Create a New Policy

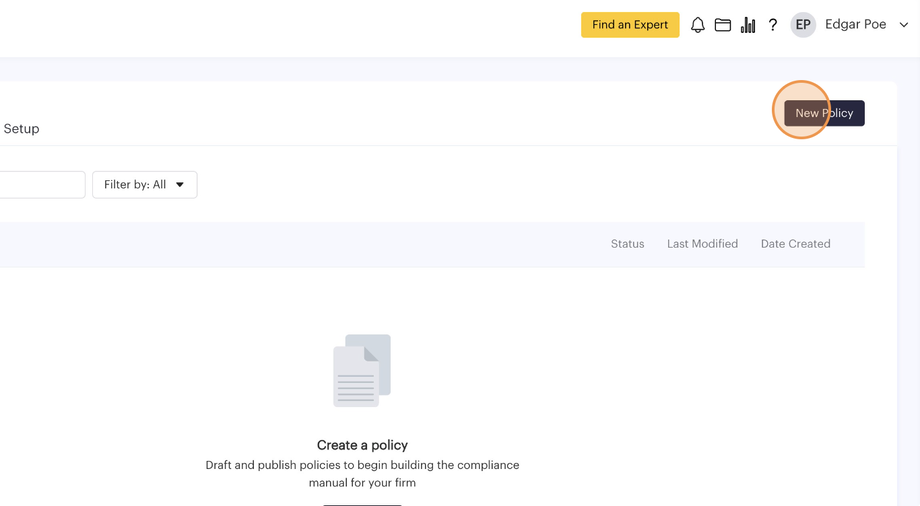coord(824,113)
